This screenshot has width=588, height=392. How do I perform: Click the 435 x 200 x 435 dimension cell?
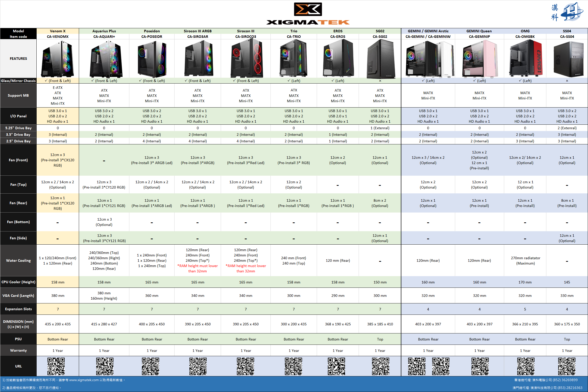click(58, 324)
